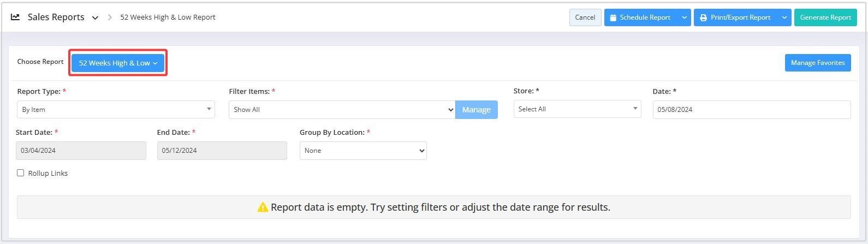Open the 52 Weeks High & Low selector
This screenshot has width=868, height=244.
pos(118,63)
